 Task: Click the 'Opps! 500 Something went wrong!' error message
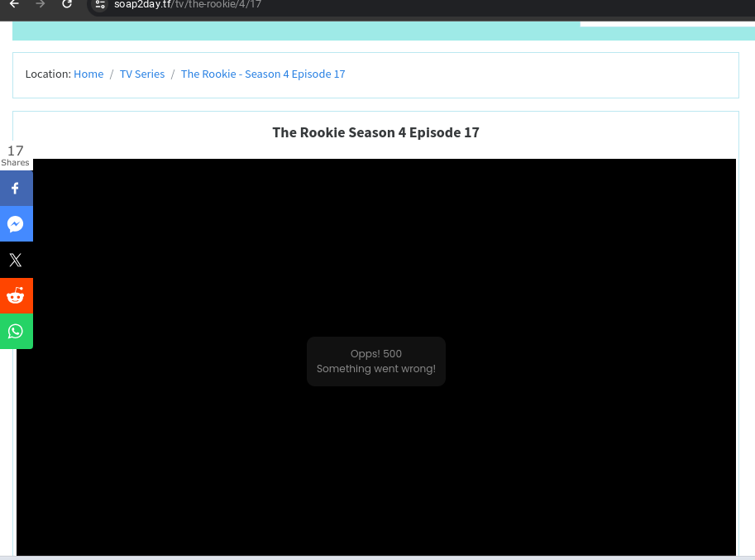[x=376, y=361]
